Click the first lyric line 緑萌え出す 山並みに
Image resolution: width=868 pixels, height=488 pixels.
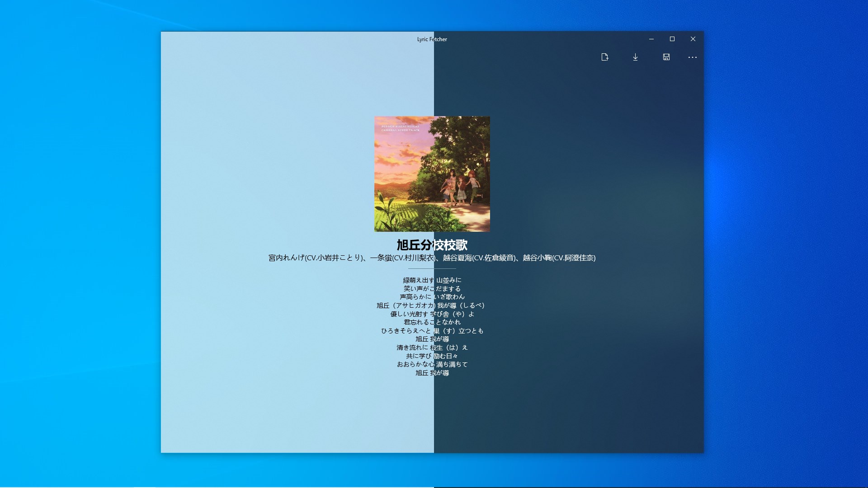[x=432, y=280]
